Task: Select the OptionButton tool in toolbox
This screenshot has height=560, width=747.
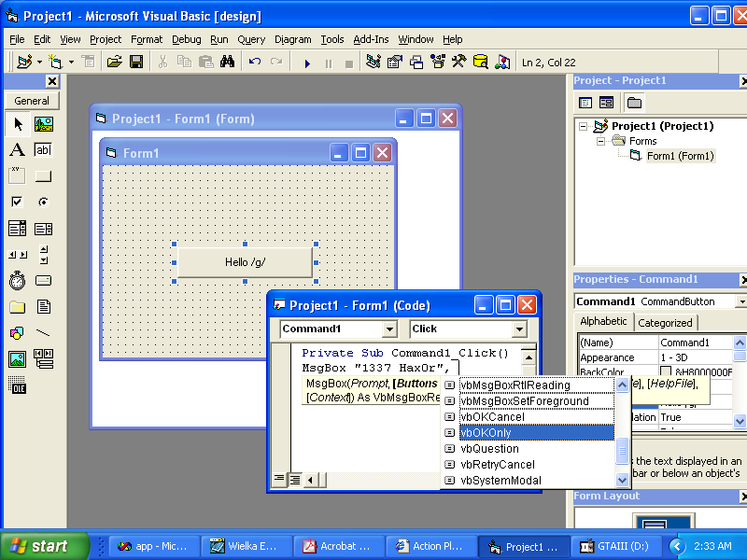Action: coord(43,202)
